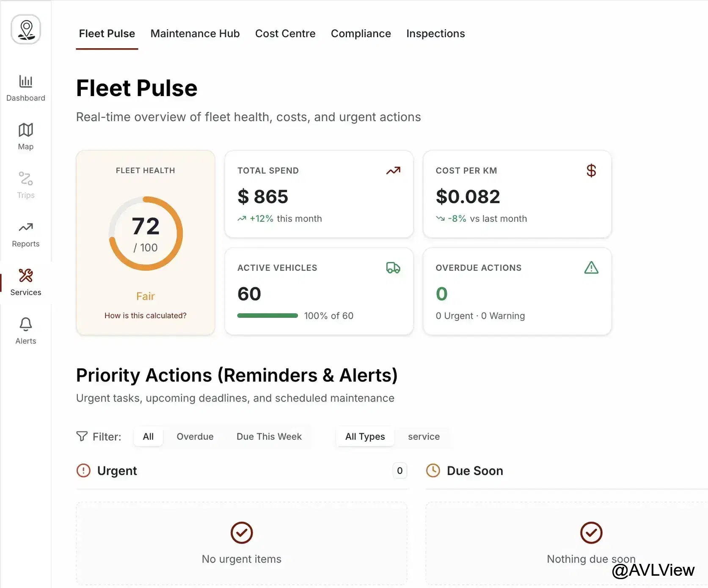
Task: Click the Active Vehicles count 60
Action: point(249,294)
